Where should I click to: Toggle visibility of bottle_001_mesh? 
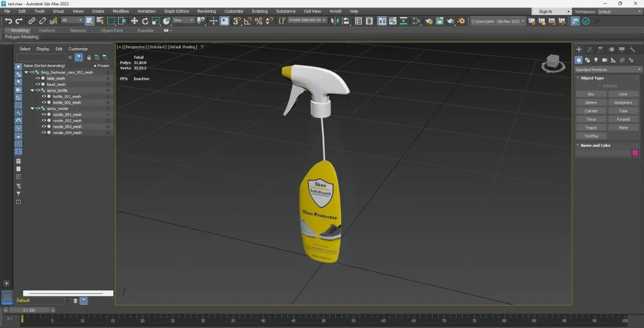click(44, 96)
